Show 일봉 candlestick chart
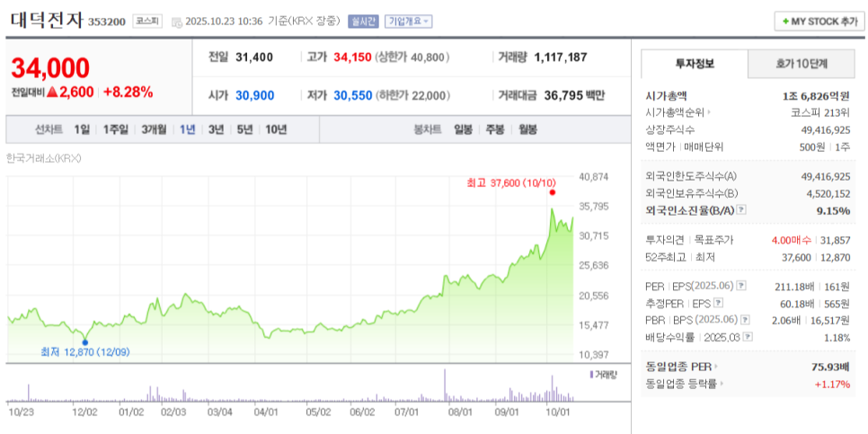The image size is (868, 434). 463,130
